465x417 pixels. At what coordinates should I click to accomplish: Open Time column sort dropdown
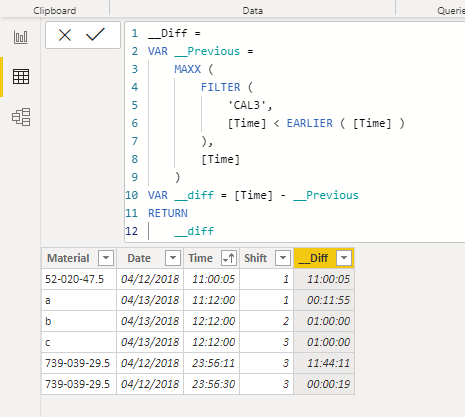(x=229, y=258)
